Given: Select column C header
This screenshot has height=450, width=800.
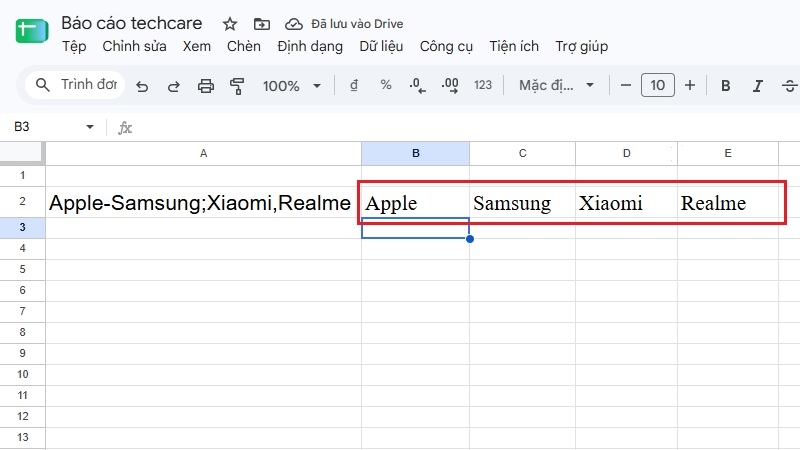Looking at the screenshot, I should click(x=522, y=154).
